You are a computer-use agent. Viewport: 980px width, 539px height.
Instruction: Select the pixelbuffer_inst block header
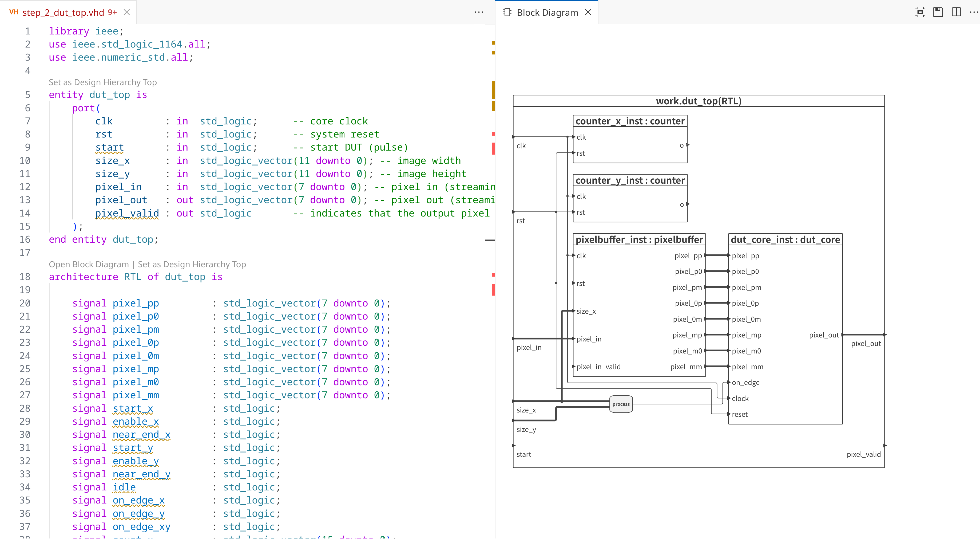tap(639, 239)
